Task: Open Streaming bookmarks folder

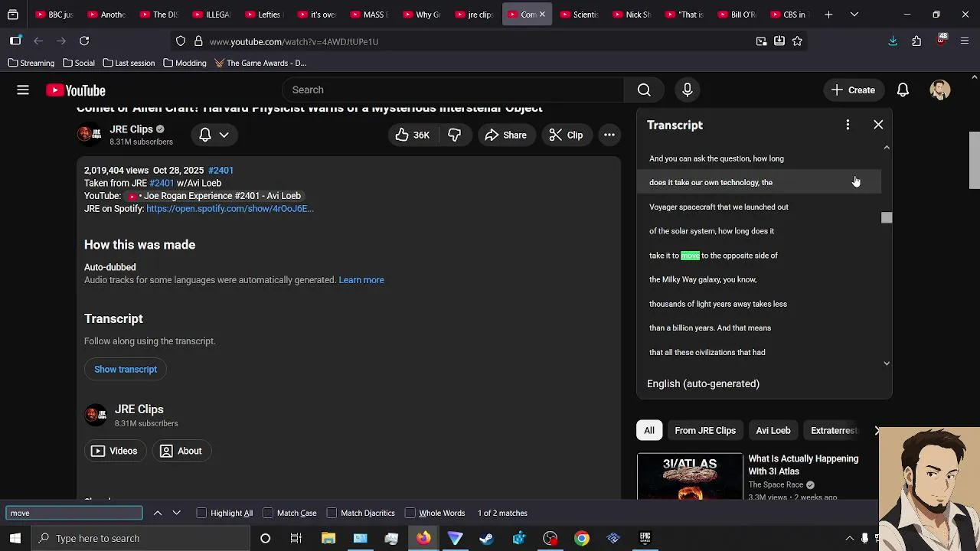Action: [31, 63]
